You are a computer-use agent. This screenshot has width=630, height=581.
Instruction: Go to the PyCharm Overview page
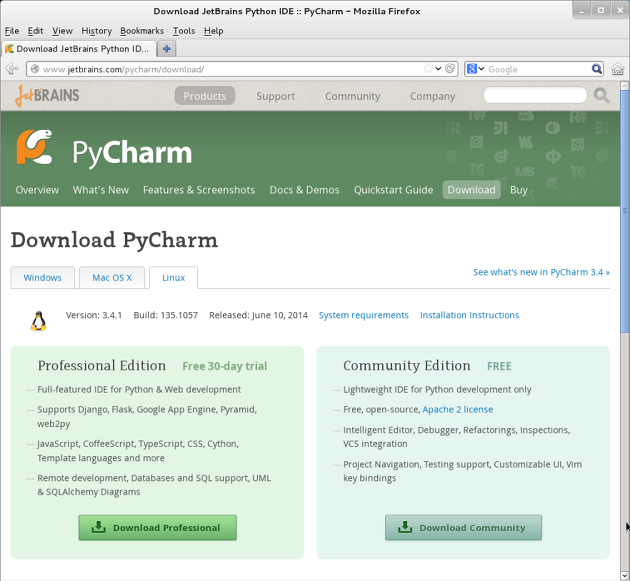tap(37, 190)
